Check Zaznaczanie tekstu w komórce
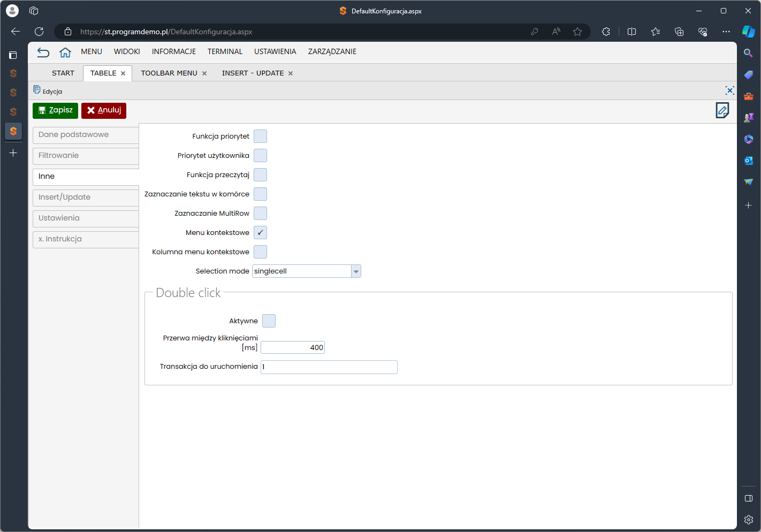761x532 pixels. click(x=260, y=194)
